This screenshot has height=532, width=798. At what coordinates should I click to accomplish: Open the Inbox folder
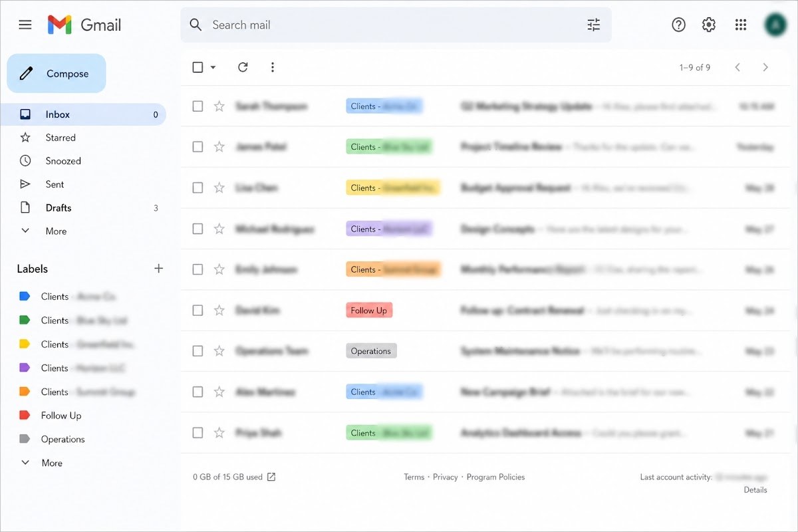pos(83,114)
